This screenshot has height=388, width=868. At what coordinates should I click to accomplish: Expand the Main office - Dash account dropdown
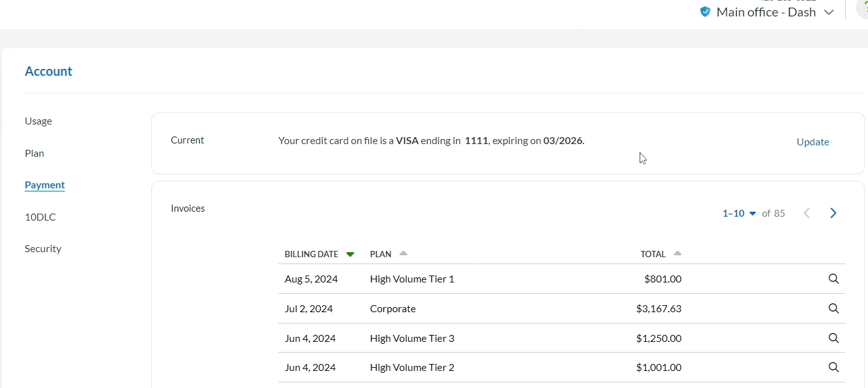point(829,13)
